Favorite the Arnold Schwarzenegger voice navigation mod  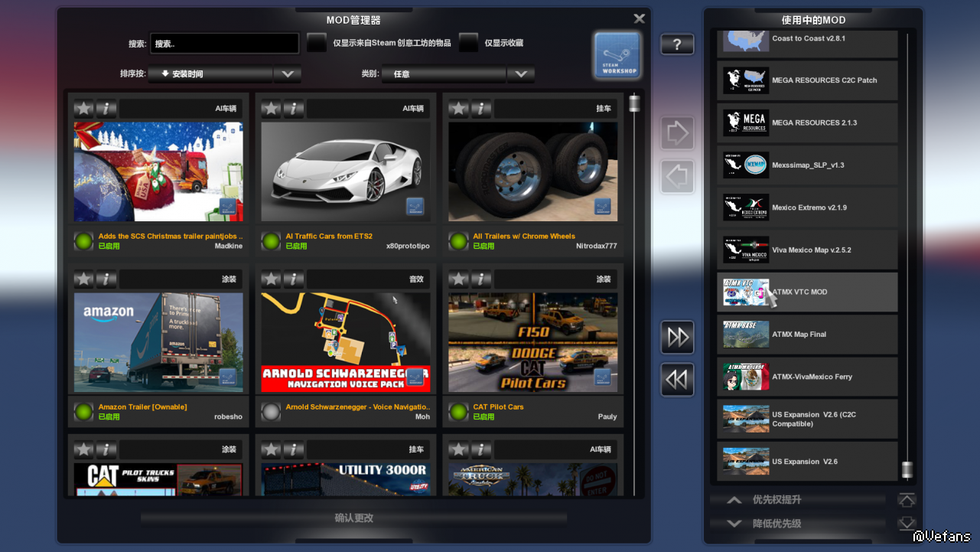tap(272, 279)
